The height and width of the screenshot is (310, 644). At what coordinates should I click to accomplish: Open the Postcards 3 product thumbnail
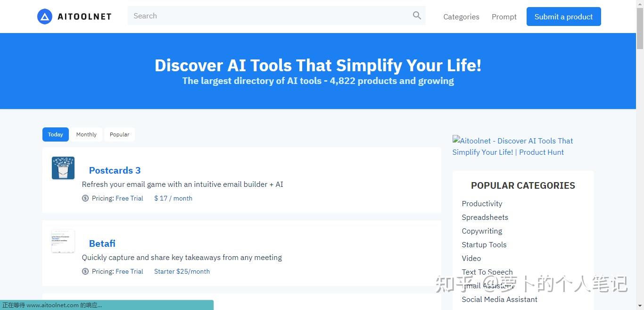63,168
